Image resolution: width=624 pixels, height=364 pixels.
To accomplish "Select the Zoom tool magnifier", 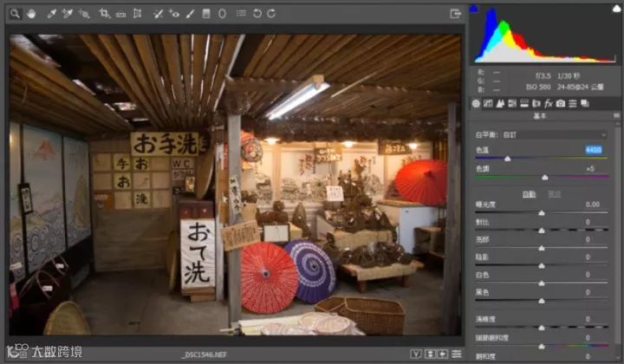I will pos(15,14).
